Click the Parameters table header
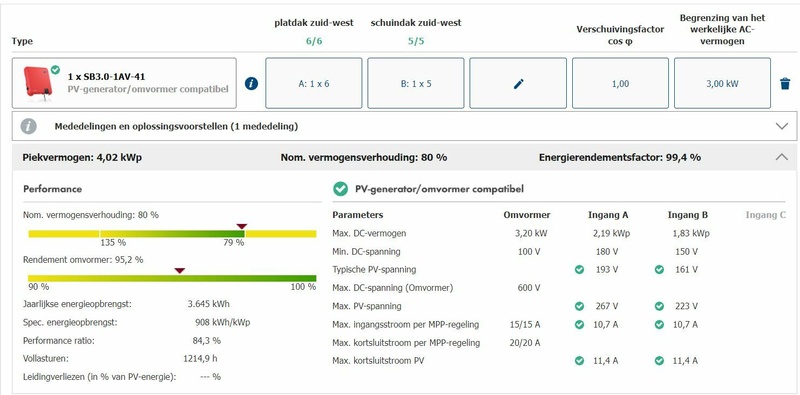800x395 pixels. tap(358, 215)
